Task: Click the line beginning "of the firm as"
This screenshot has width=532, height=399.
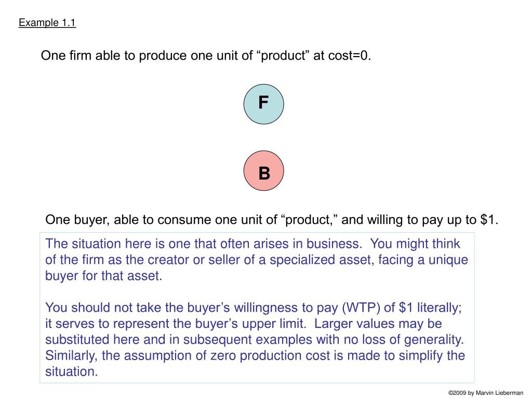Action: tap(257, 260)
